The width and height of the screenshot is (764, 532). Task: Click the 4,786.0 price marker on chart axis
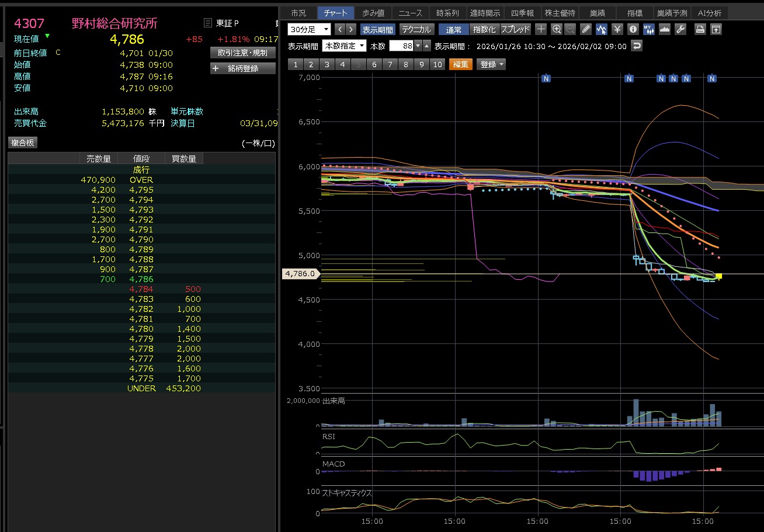301,273
